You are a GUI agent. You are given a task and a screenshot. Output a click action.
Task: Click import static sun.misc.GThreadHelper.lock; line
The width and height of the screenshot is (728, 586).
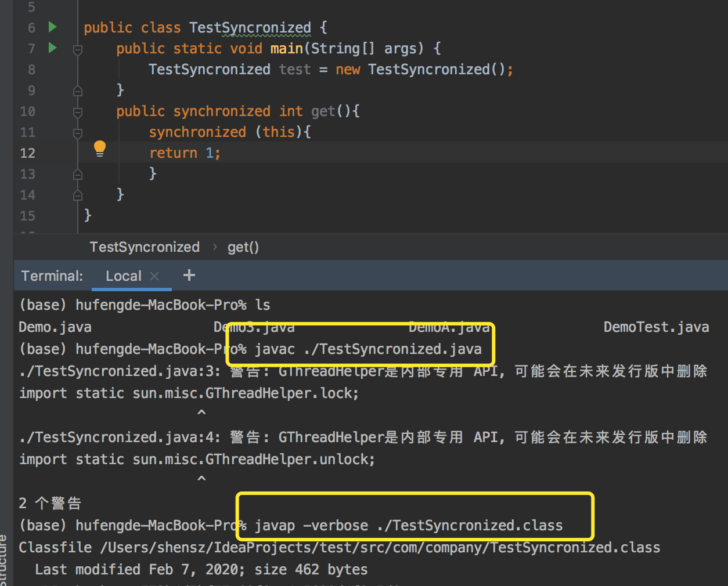(189, 393)
